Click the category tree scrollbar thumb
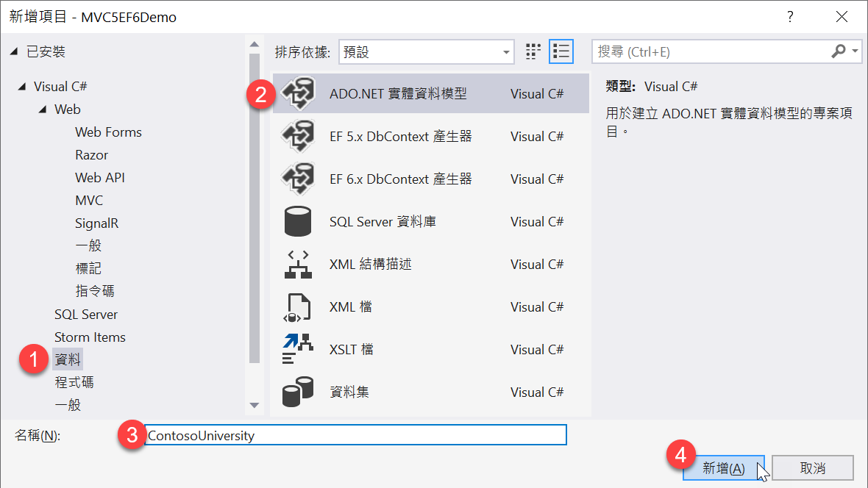 coord(254,208)
